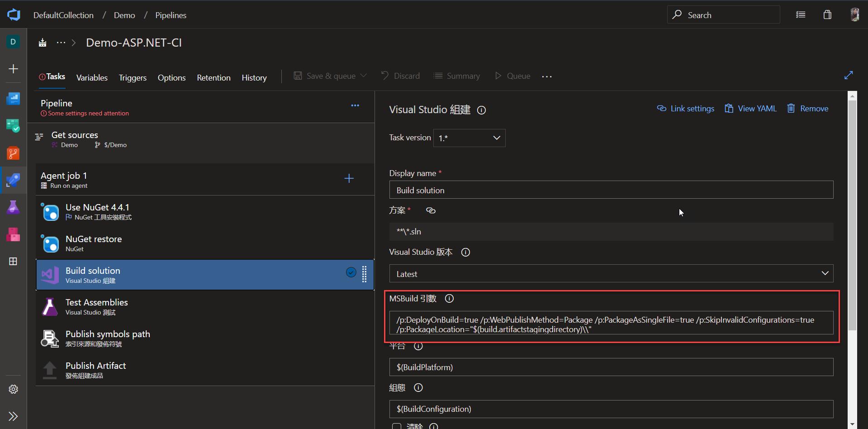Select the Boards icon in the sidebar
This screenshot has width=868, height=429.
[13, 126]
